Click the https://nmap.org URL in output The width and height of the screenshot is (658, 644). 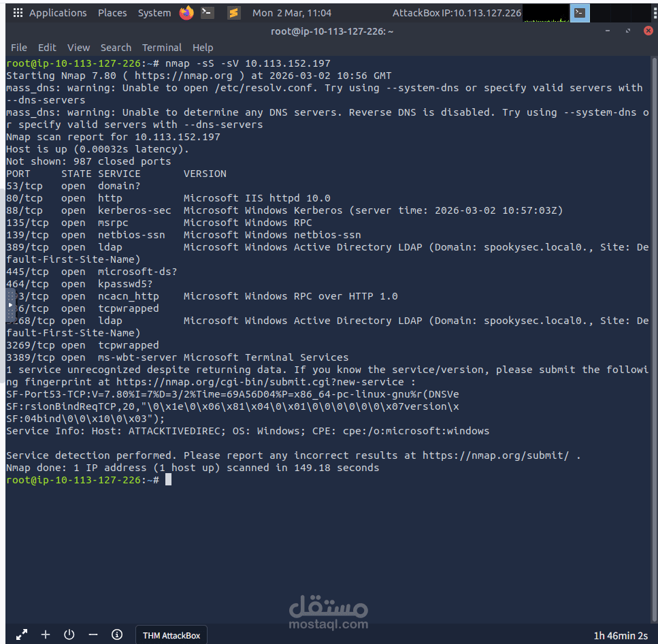(x=183, y=76)
